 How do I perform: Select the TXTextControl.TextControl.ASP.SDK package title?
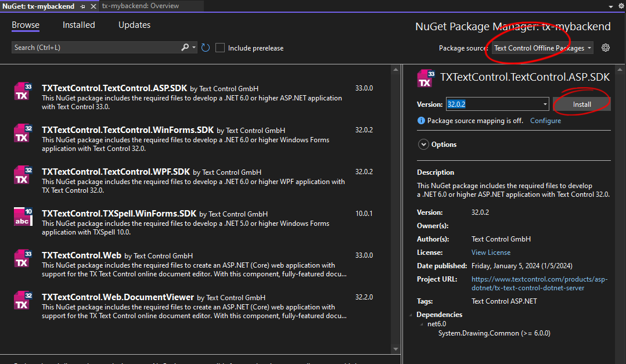click(x=114, y=88)
